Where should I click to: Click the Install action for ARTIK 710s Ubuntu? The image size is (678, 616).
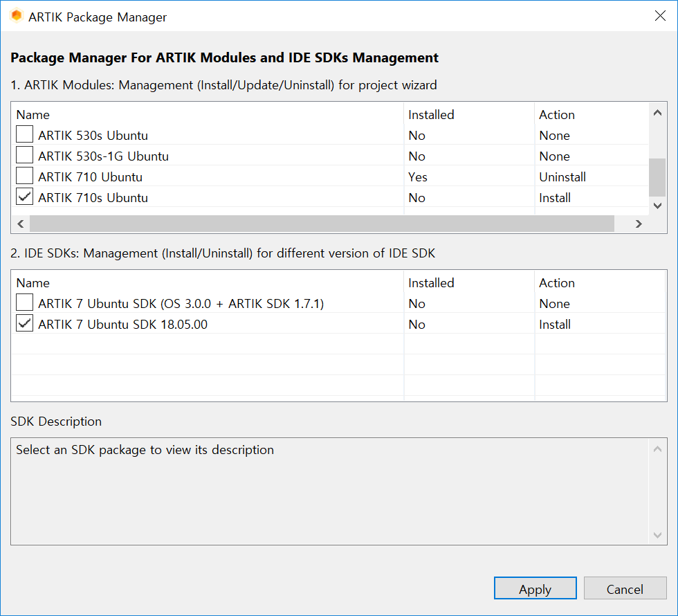click(x=555, y=198)
